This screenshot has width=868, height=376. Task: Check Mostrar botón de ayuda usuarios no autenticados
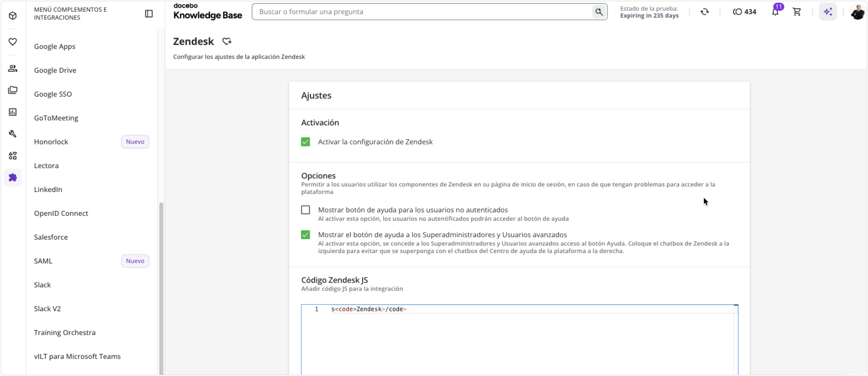pyautogui.click(x=305, y=210)
